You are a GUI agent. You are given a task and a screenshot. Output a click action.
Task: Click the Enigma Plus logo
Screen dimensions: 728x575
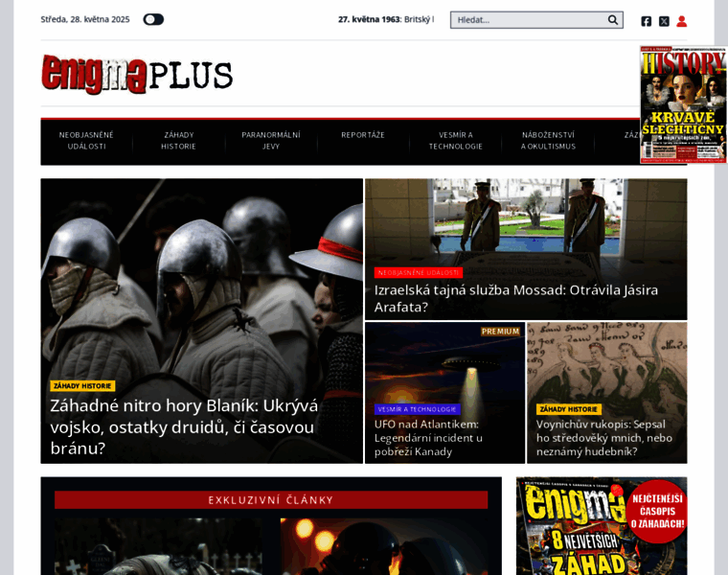pos(137,75)
